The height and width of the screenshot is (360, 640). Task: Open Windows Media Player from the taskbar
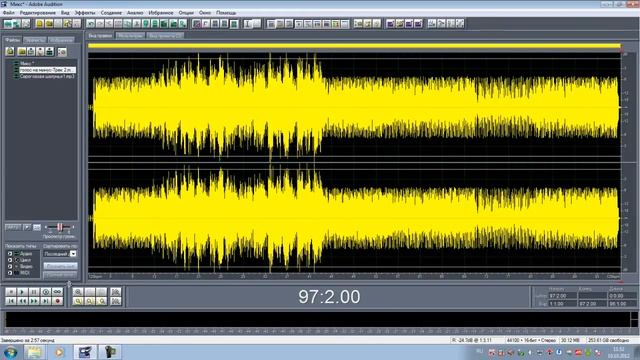(59, 352)
